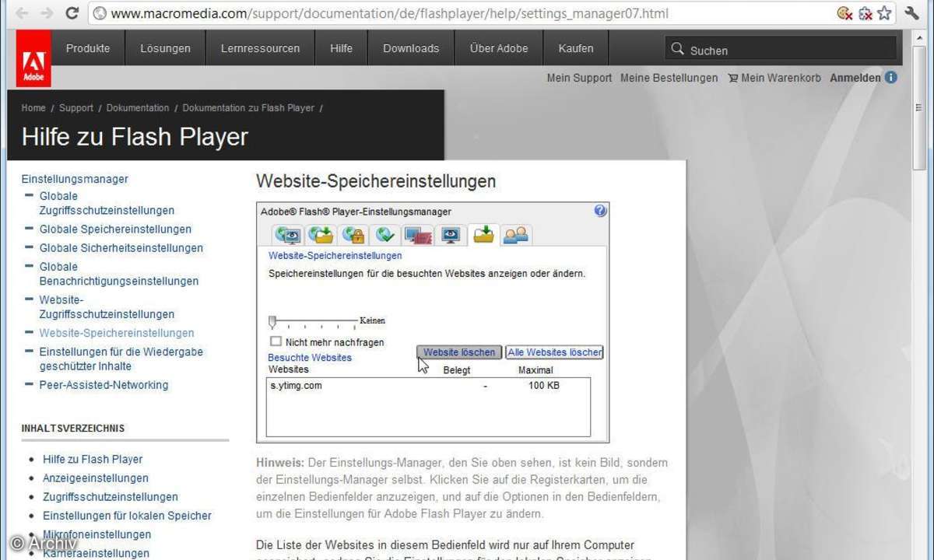Tick the Nicht mehr nachfragen checkbox
This screenshot has width=934, height=560.
click(276, 341)
